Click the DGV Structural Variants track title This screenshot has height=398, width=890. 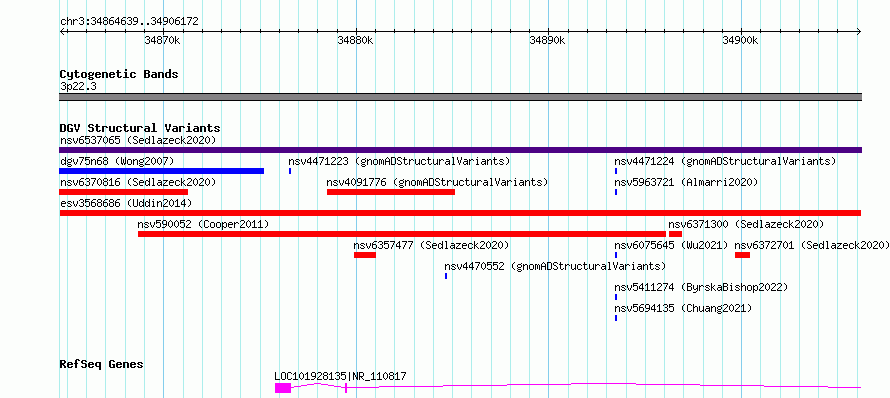pos(140,128)
